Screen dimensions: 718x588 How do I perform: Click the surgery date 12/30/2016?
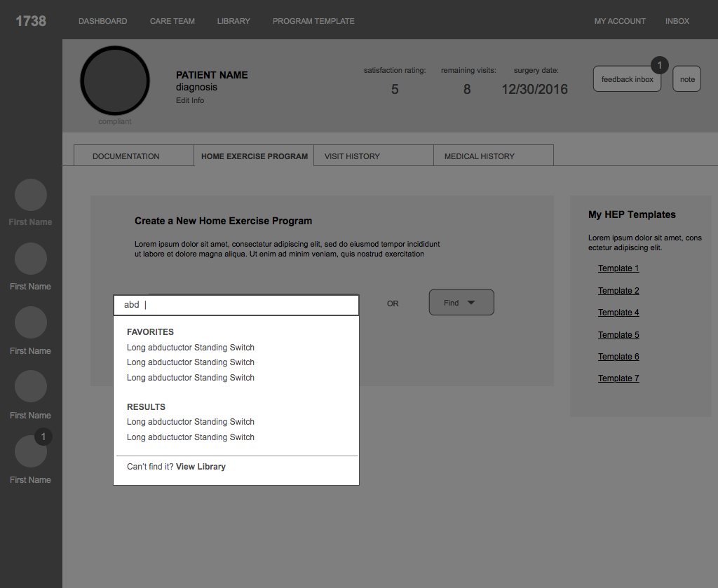click(x=534, y=89)
